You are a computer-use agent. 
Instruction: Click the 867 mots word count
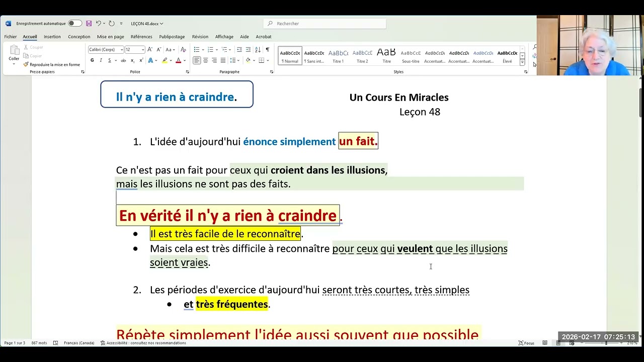[x=39, y=343]
